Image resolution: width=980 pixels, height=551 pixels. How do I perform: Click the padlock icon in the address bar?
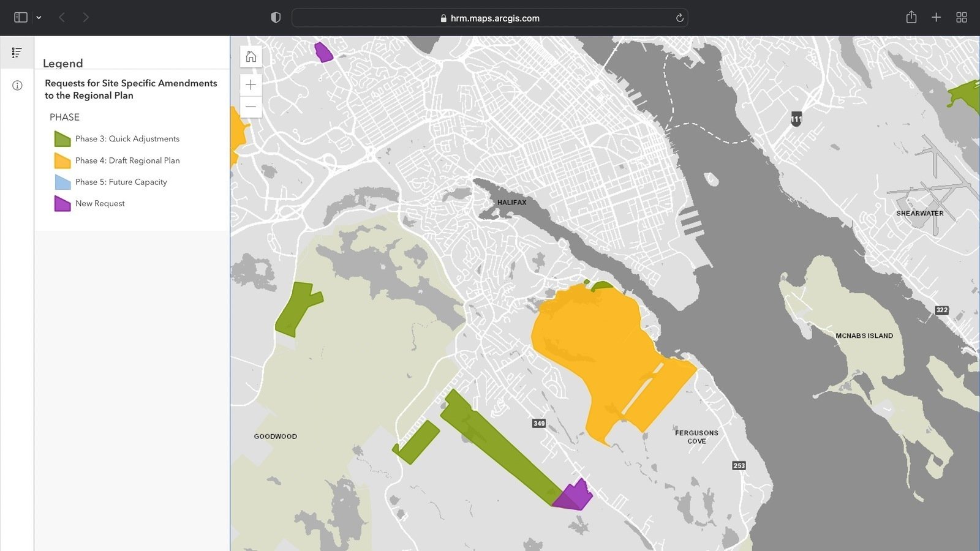coord(443,18)
